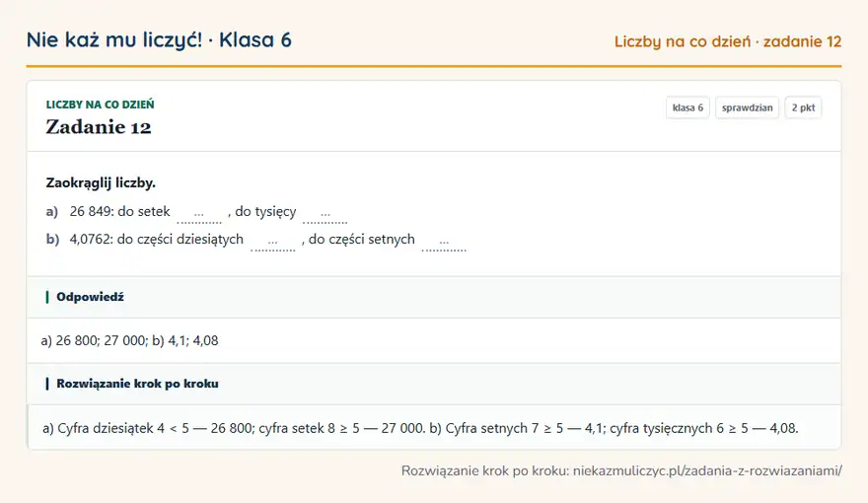Click the 'Rozwiązanie krok po kroku' section header
The image size is (868, 503).
point(434,384)
